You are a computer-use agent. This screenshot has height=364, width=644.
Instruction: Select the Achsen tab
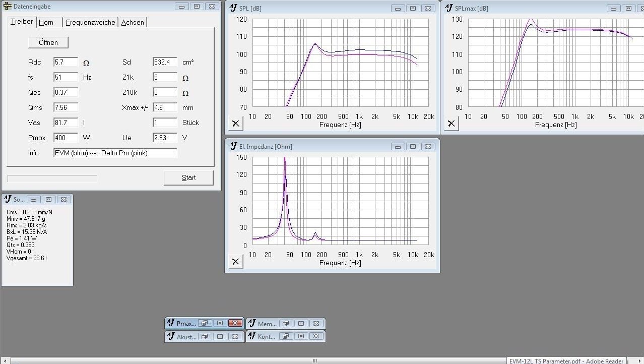[133, 22]
